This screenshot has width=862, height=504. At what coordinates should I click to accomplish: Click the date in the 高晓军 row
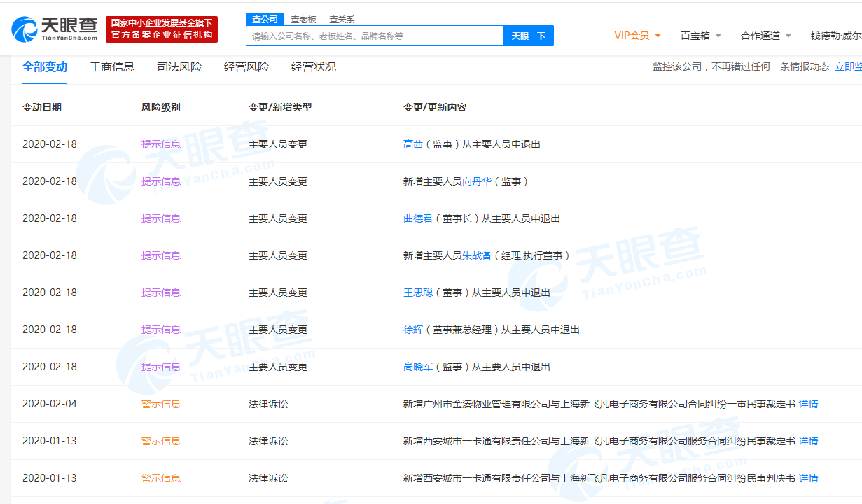click(x=50, y=367)
